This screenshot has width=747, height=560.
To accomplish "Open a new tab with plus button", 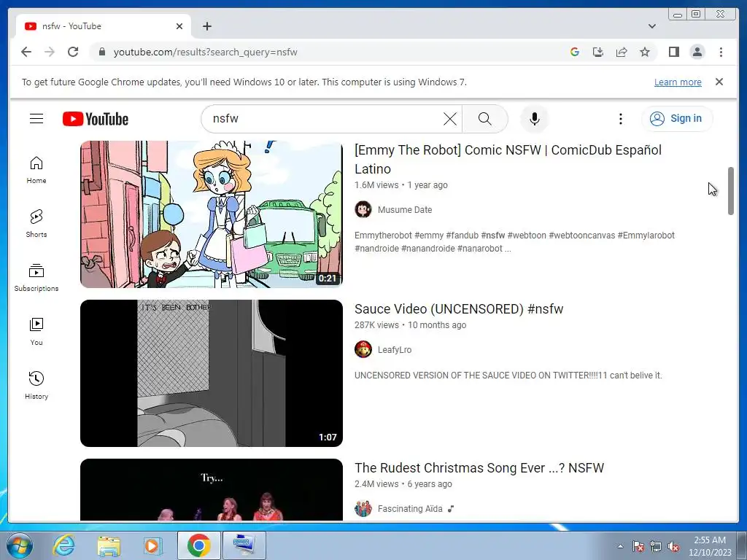I will point(206,26).
